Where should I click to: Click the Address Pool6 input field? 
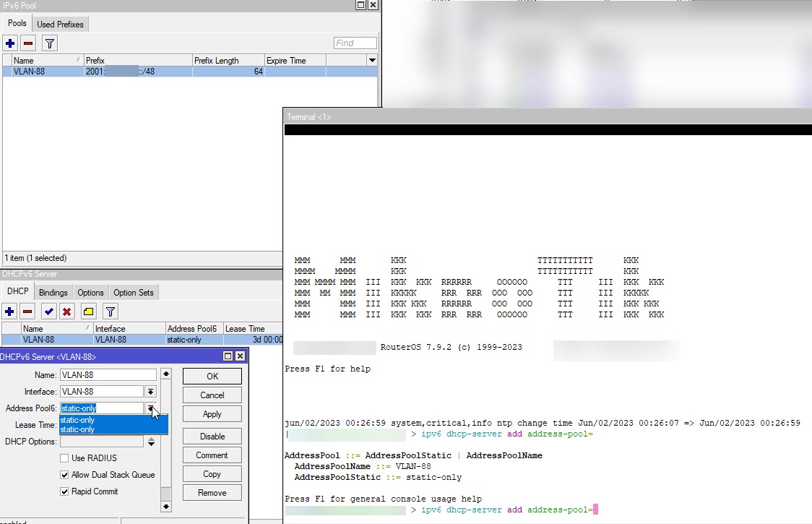click(x=101, y=408)
